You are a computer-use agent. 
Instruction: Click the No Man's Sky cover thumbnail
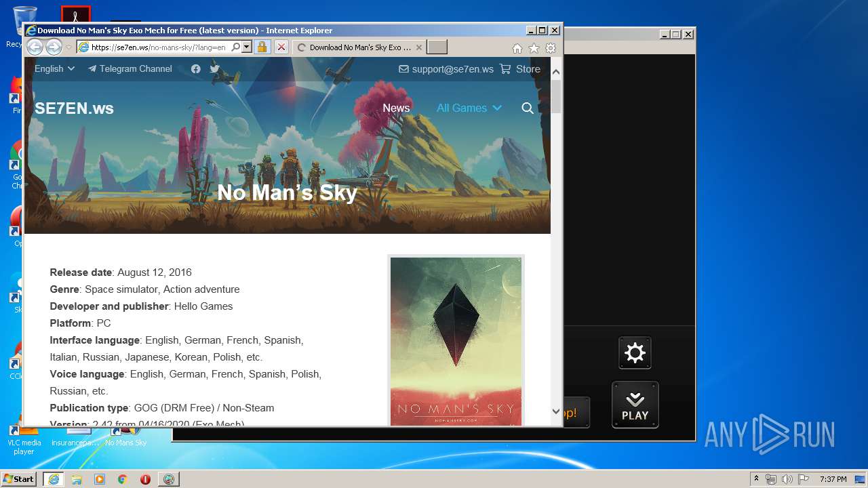tap(456, 341)
